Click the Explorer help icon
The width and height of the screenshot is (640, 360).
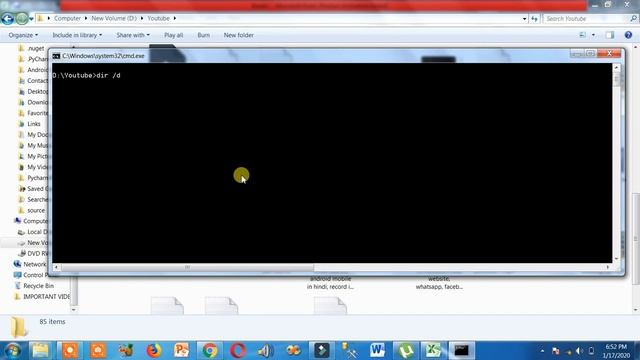pos(628,35)
